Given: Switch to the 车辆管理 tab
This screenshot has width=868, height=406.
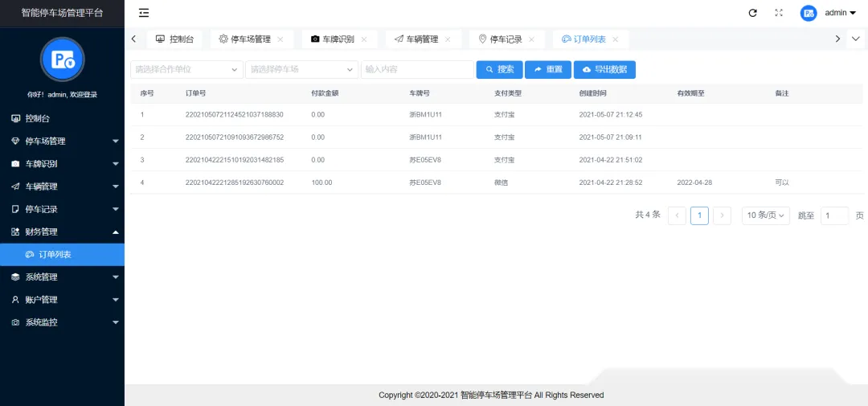Looking at the screenshot, I should (x=423, y=39).
